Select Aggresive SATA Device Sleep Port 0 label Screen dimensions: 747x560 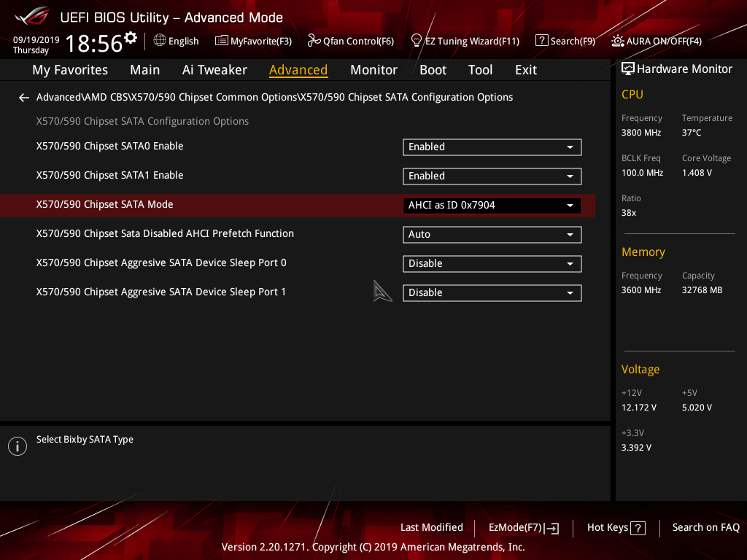pyautogui.click(x=161, y=262)
